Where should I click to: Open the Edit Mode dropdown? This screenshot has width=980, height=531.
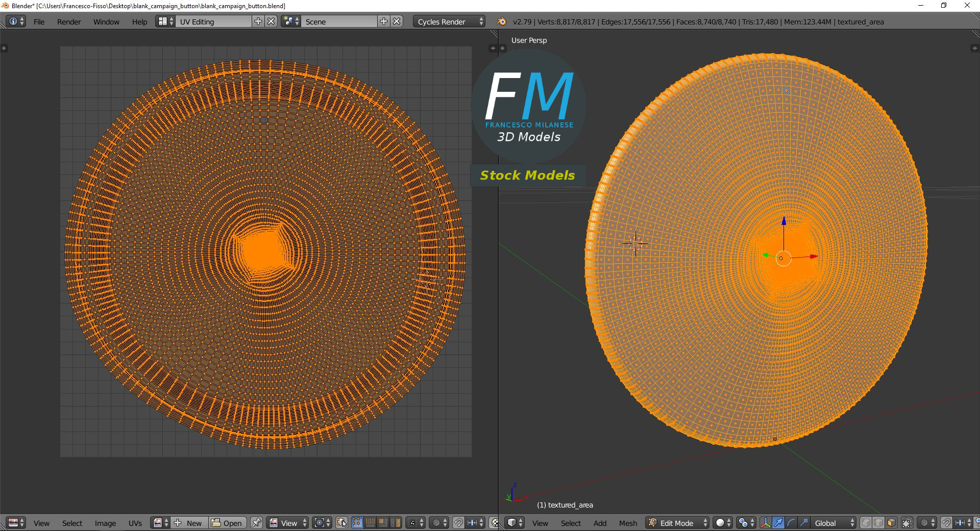coord(677,523)
